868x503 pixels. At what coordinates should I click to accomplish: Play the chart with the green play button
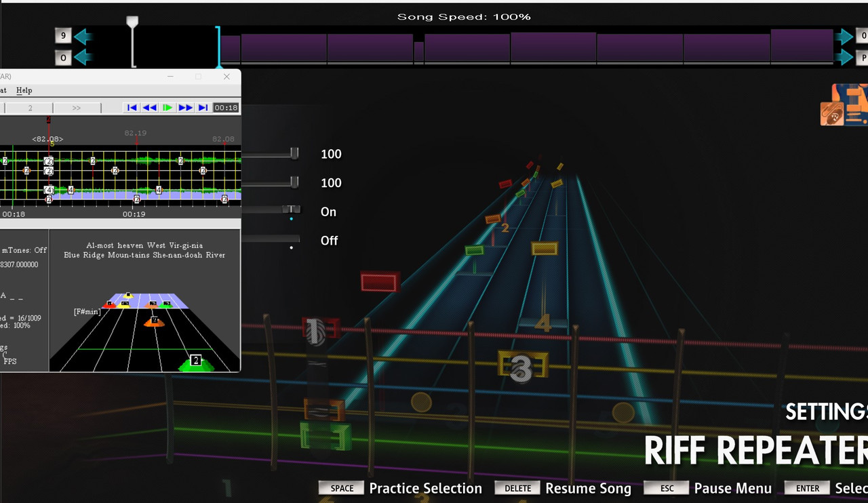coord(167,108)
